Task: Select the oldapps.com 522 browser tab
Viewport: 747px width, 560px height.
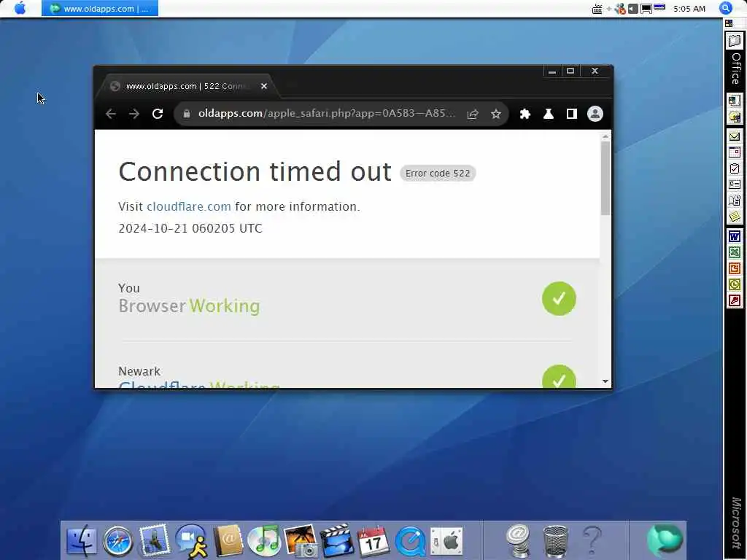Action: pos(187,86)
